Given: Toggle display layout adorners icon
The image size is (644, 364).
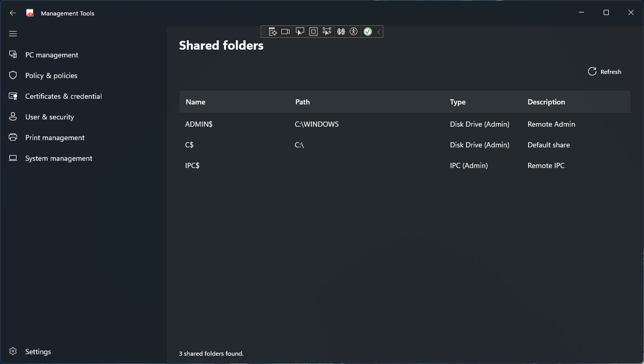Looking at the screenshot, I should click(x=313, y=32).
